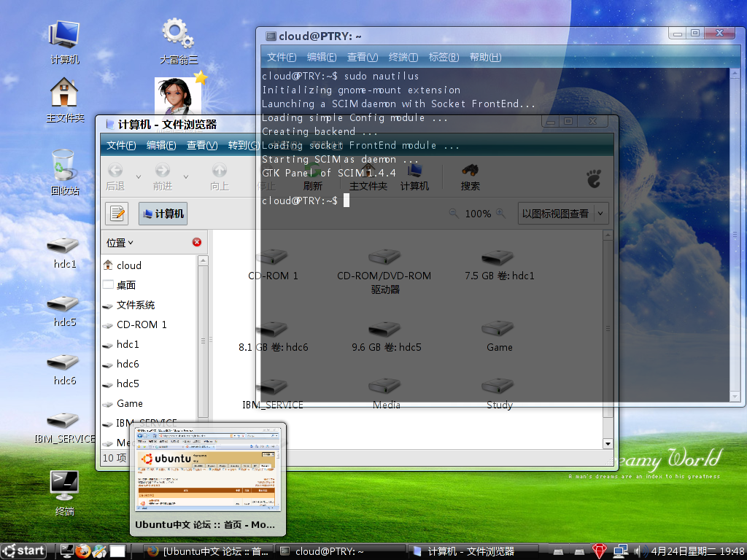Open 编辑(E) menu in terminal window
The width and height of the screenshot is (747, 560).
(x=322, y=57)
